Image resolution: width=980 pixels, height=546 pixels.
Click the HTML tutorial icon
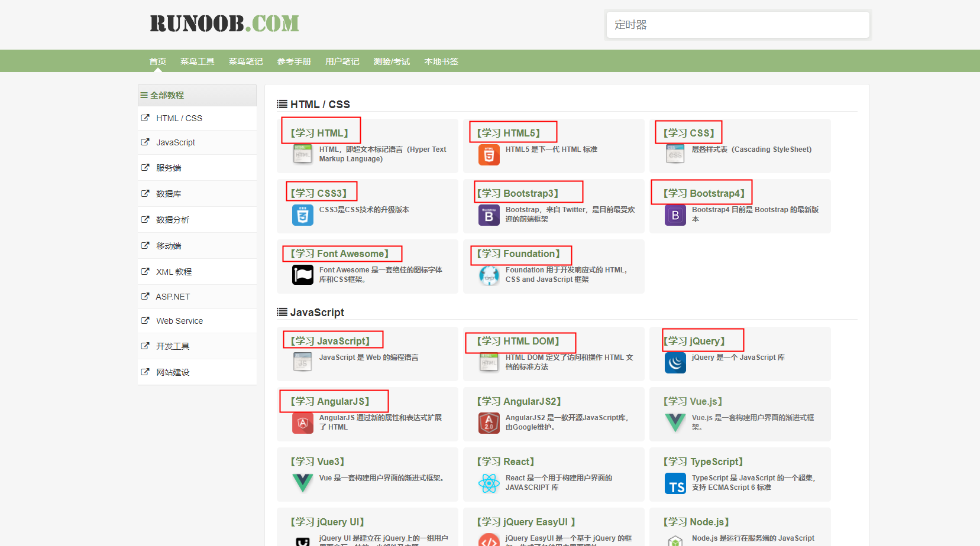[302, 155]
